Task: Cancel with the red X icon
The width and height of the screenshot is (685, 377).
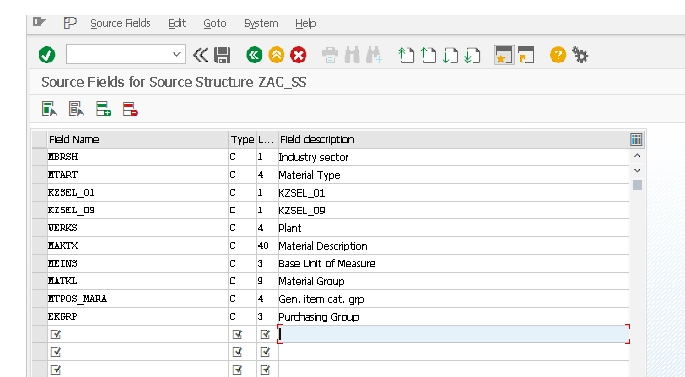Action: [x=298, y=55]
